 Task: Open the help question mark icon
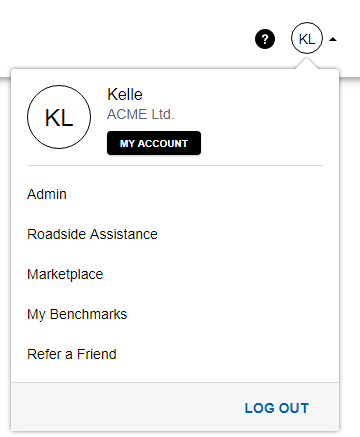pos(265,39)
